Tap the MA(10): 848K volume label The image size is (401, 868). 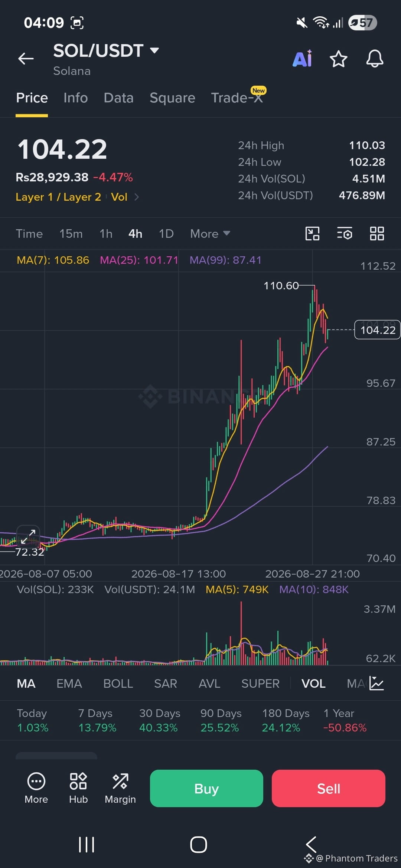point(314,589)
